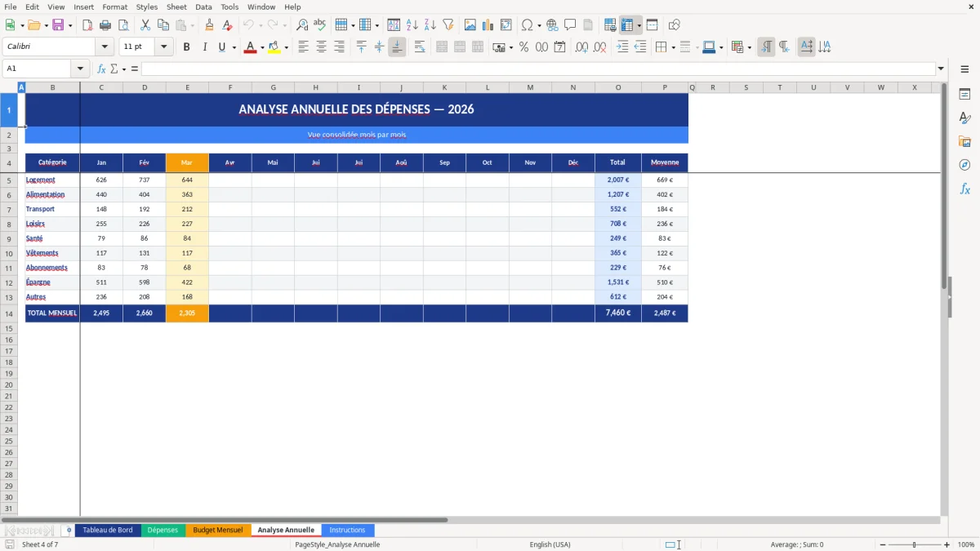Viewport: 980px width, 551px height.
Task: Export directly as PDF
Action: [x=87, y=25]
